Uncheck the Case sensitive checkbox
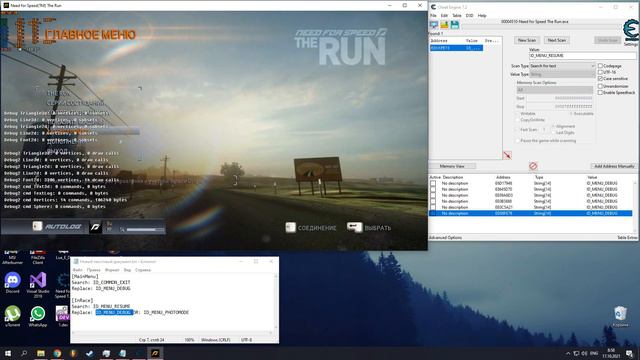Viewport: 640px width, 360px height. (x=600, y=78)
